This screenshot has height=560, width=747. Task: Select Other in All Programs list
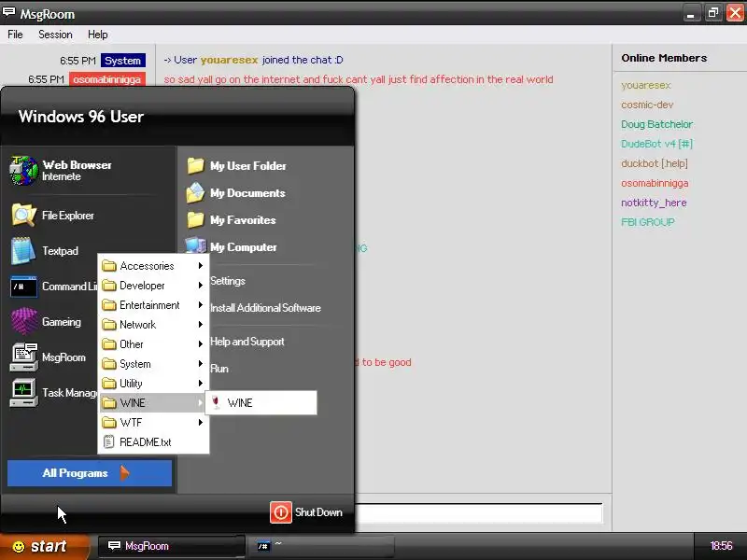[x=153, y=344]
